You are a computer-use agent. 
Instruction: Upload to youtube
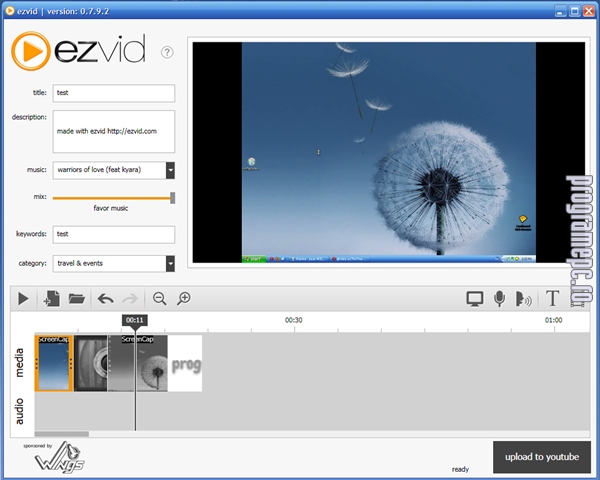point(542,457)
